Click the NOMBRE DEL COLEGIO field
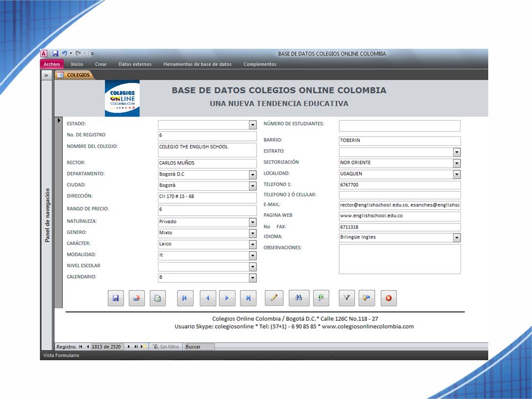 [x=207, y=150]
